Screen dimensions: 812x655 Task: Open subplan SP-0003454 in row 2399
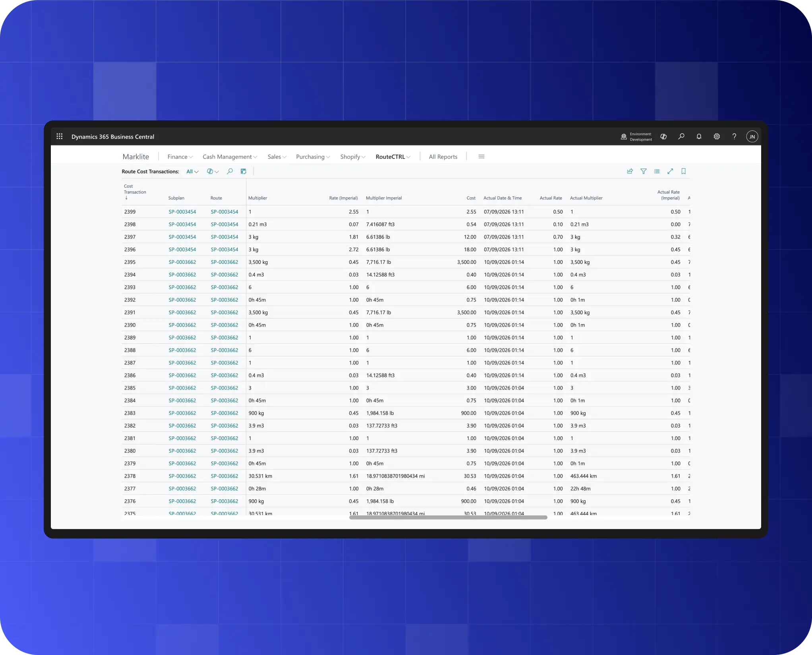(182, 212)
